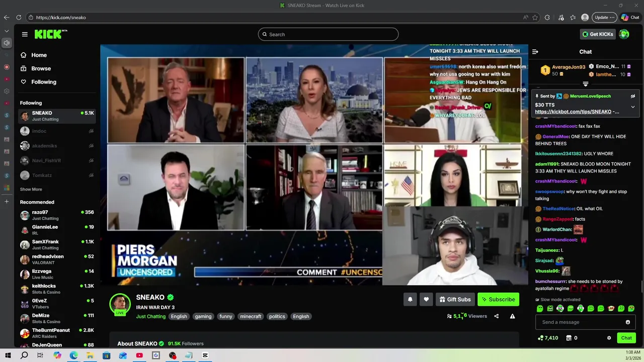Screen dimensions: 644x362
Task: Open browser sidebar tab list chevron
Action: (x=7, y=31)
